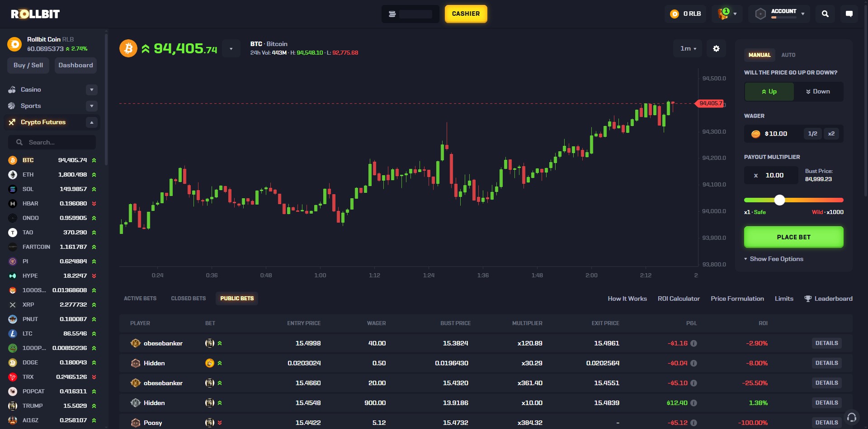The image size is (868, 429).
Task: Open rewards dropdown arrow in header
Action: coord(735,14)
